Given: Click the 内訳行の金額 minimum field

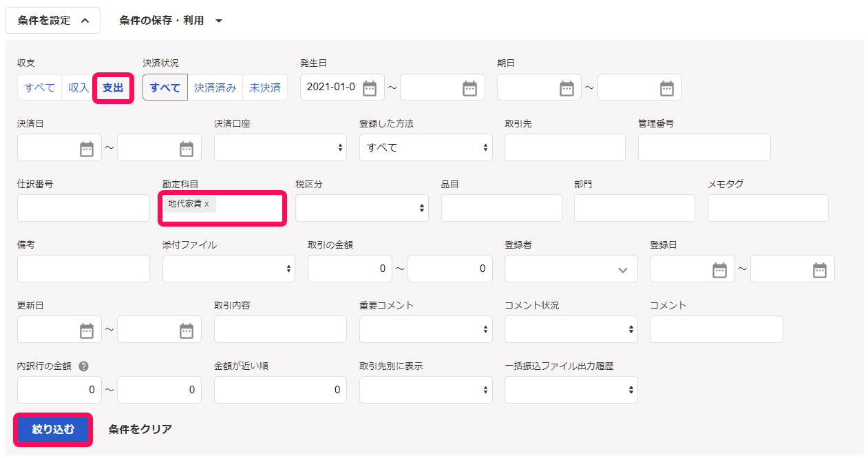Looking at the screenshot, I should click(59, 390).
